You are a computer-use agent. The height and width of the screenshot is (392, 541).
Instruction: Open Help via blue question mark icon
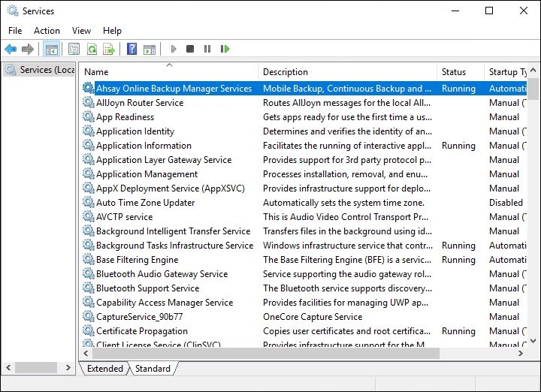click(131, 49)
